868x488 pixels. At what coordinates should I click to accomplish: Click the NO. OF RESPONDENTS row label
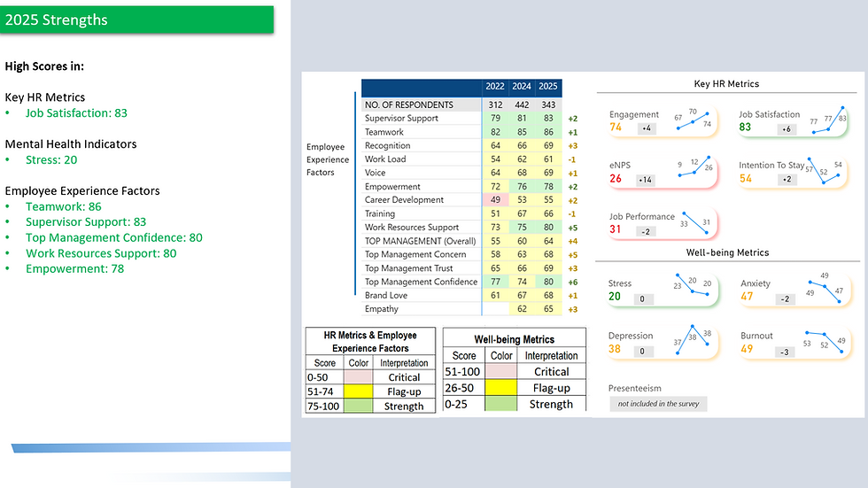click(409, 105)
